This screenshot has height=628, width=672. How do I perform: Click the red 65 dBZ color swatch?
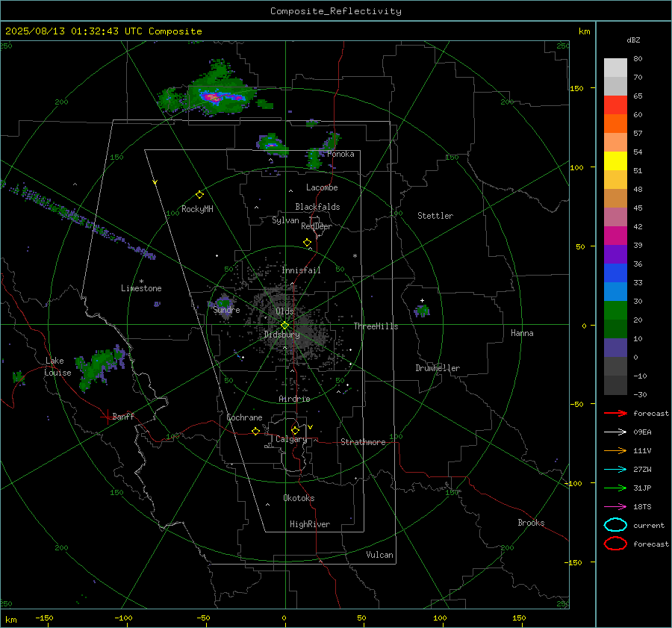[615, 105]
